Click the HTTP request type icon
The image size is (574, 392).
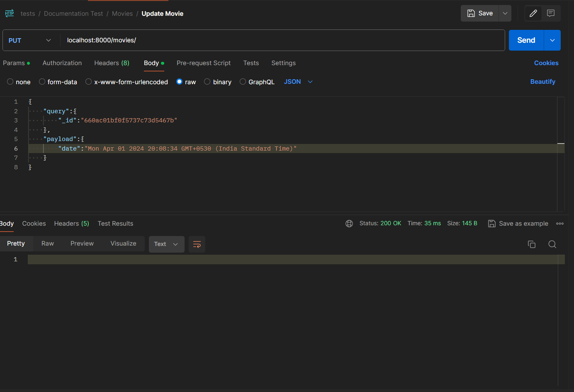[10, 13]
